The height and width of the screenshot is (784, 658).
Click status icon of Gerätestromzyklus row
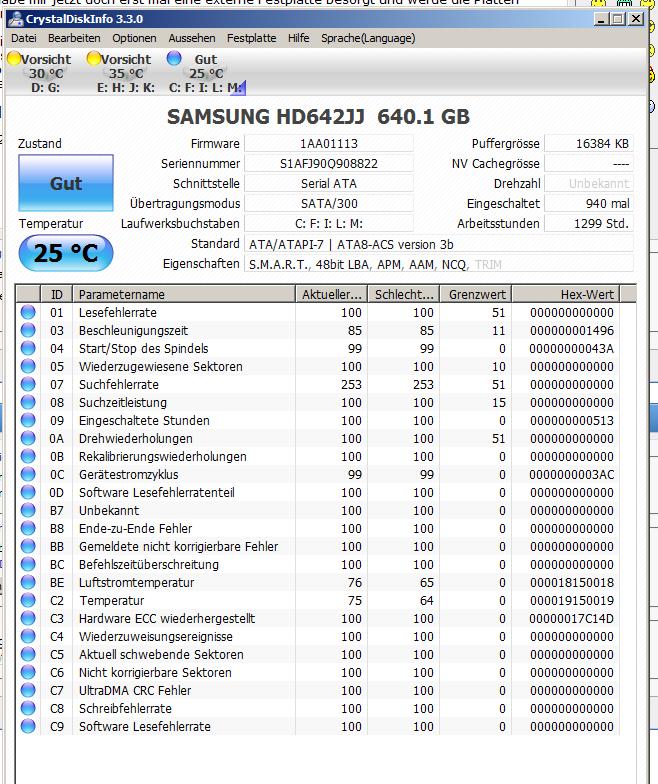pos(28,474)
